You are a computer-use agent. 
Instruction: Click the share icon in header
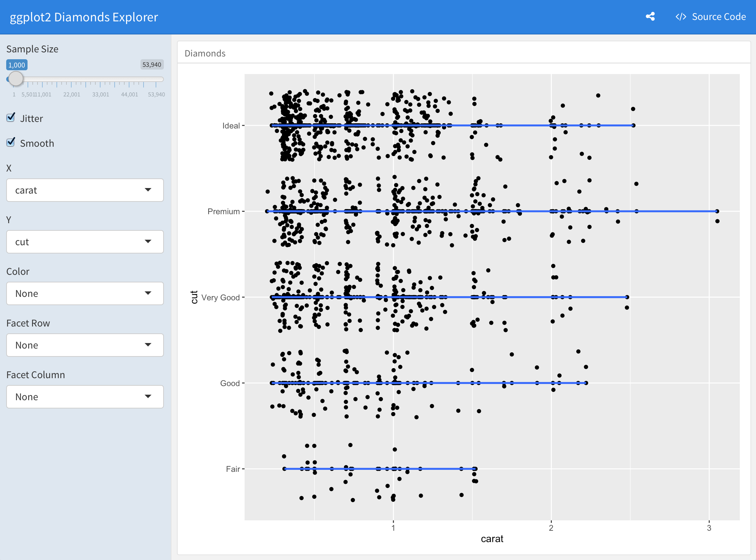click(650, 17)
